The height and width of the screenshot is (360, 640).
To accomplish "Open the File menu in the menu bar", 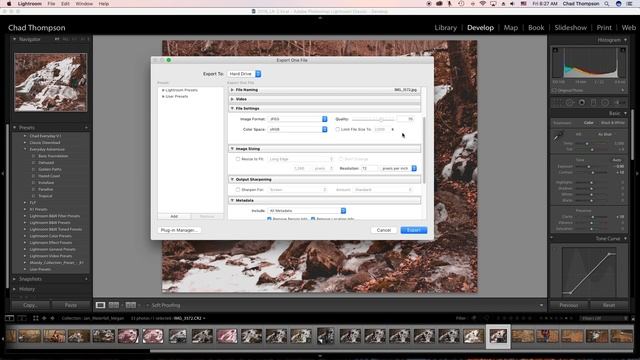I will coord(51,4).
